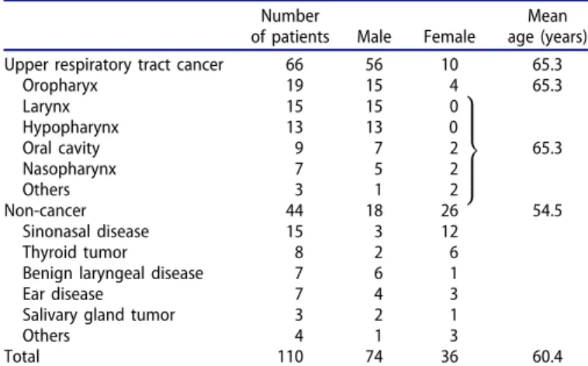Select the 'Ear disease' row label

pos(63,294)
